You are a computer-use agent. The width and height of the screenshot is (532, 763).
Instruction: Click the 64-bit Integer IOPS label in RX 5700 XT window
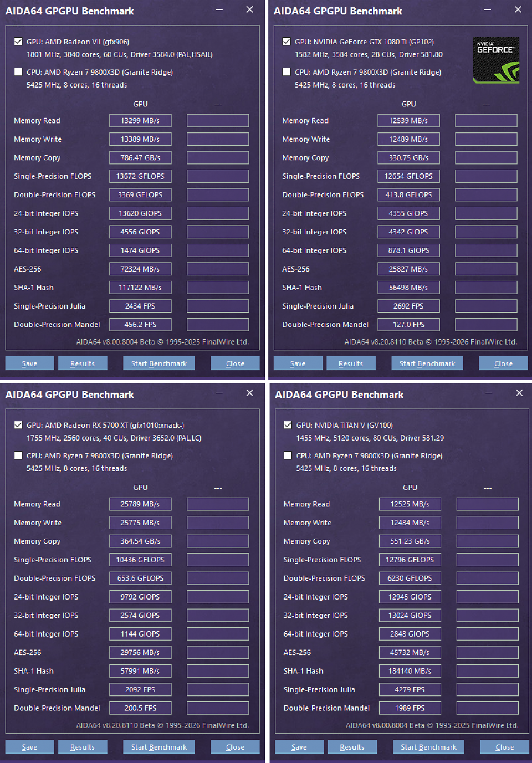click(x=46, y=634)
